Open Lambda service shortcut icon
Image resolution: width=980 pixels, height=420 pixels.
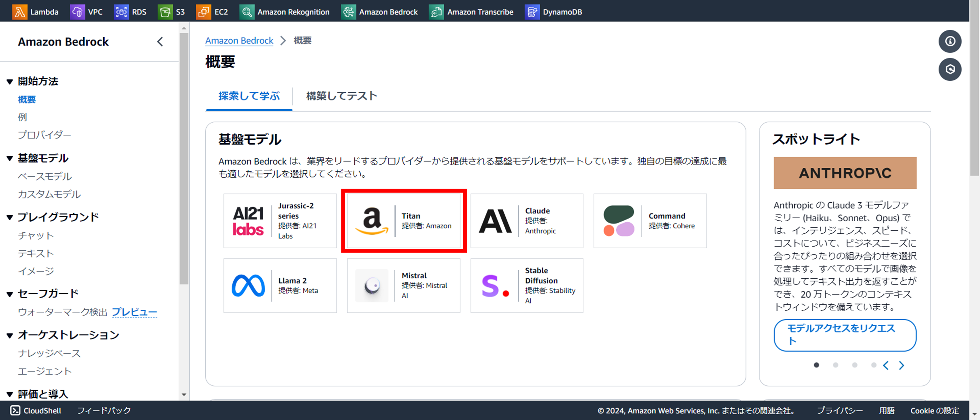tap(20, 12)
